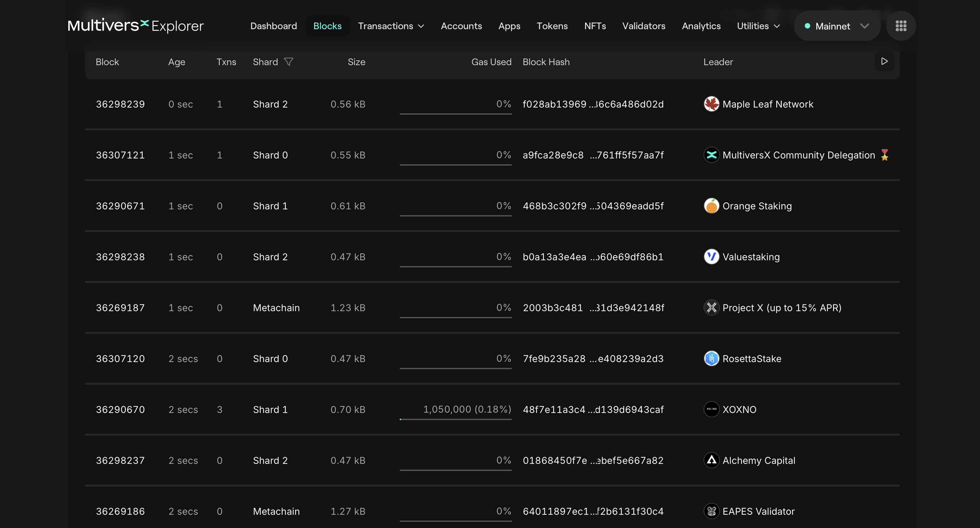Open the Mainnet network selector
Viewport: 980px width, 528px height.
[x=837, y=26]
